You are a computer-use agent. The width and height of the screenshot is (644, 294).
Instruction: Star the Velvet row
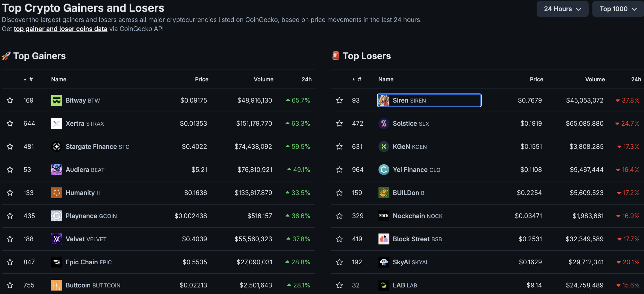pyautogui.click(x=10, y=239)
